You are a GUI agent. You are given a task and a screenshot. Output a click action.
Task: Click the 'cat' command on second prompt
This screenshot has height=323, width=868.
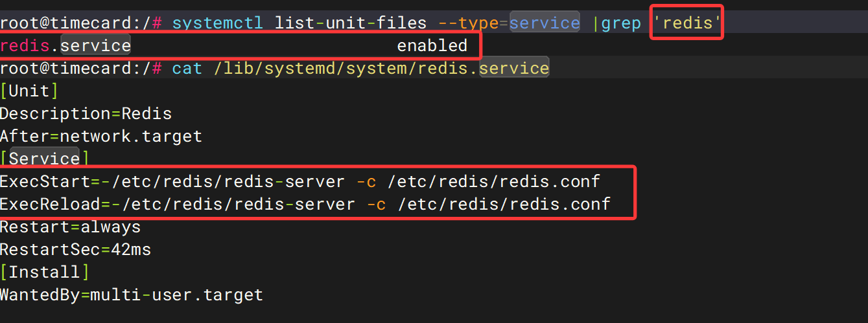pos(187,69)
